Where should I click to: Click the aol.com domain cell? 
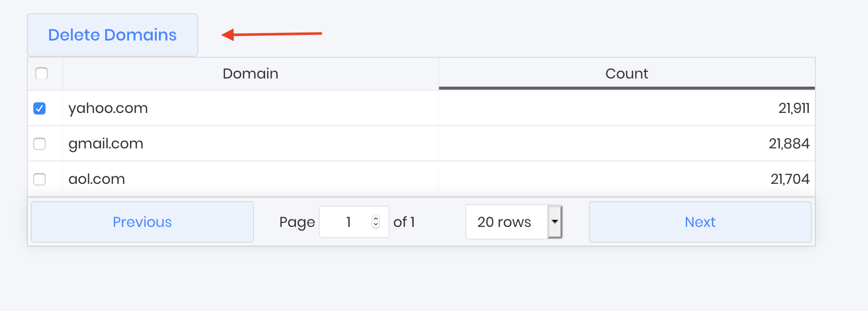click(97, 179)
